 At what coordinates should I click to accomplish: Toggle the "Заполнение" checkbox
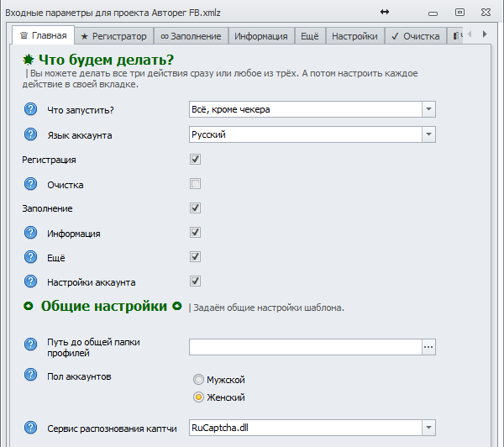[x=195, y=208]
